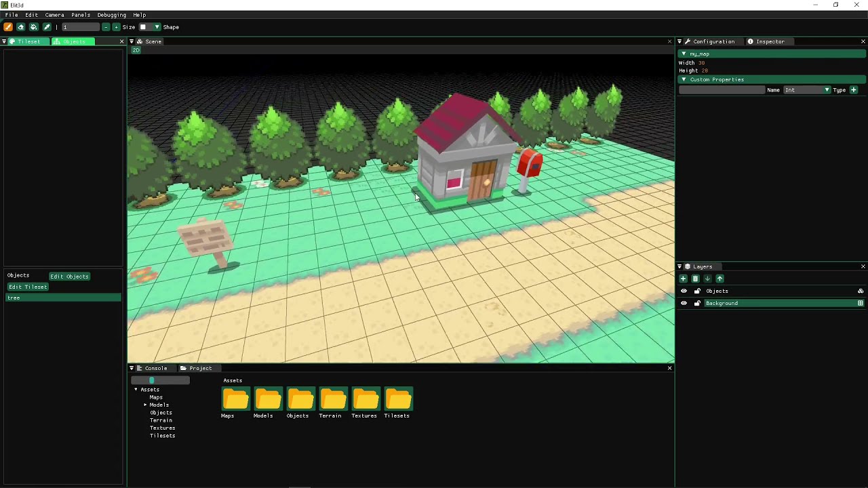Select the Scene tab

[149, 41]
